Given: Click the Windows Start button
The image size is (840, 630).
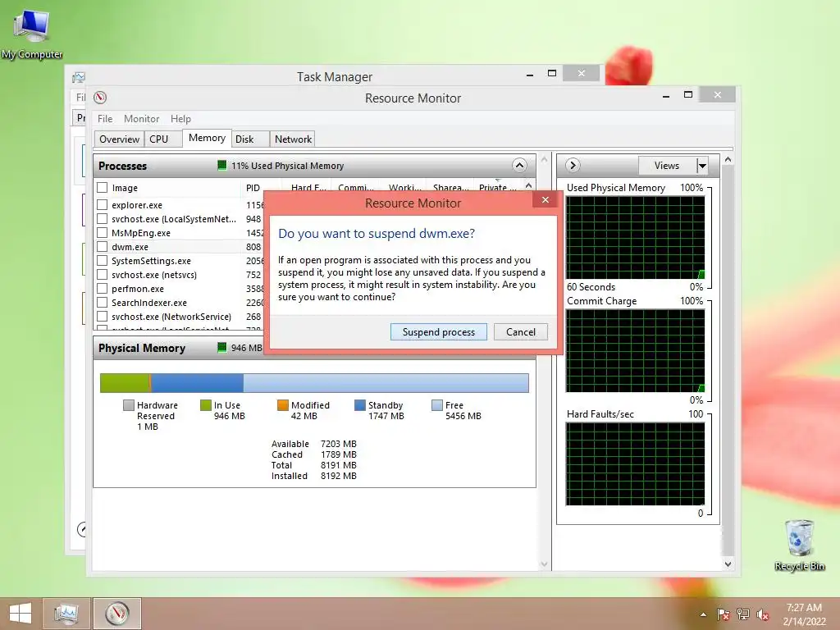Looking at the screenshot, I should 21,614.
